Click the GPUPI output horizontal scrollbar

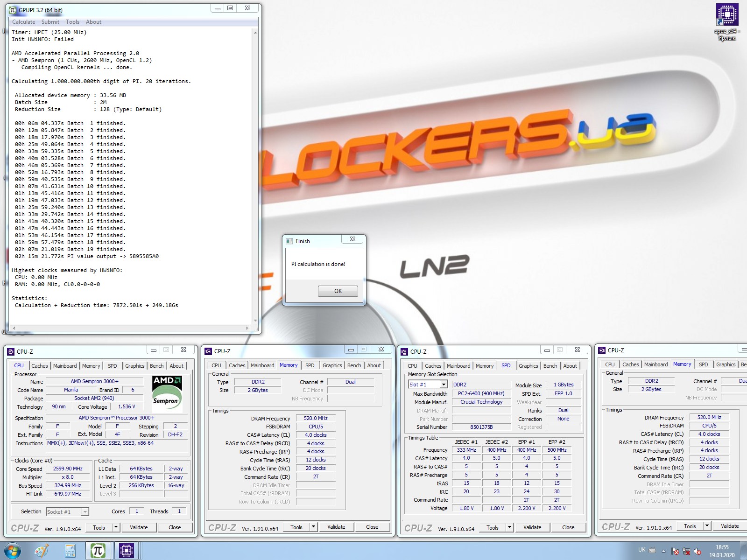[x=130, y=328]
